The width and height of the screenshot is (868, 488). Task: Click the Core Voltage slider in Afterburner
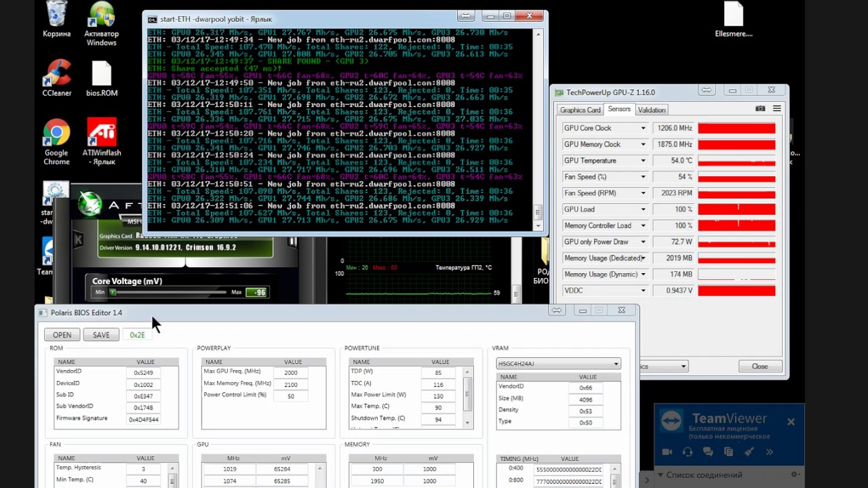tap(170, 293)
